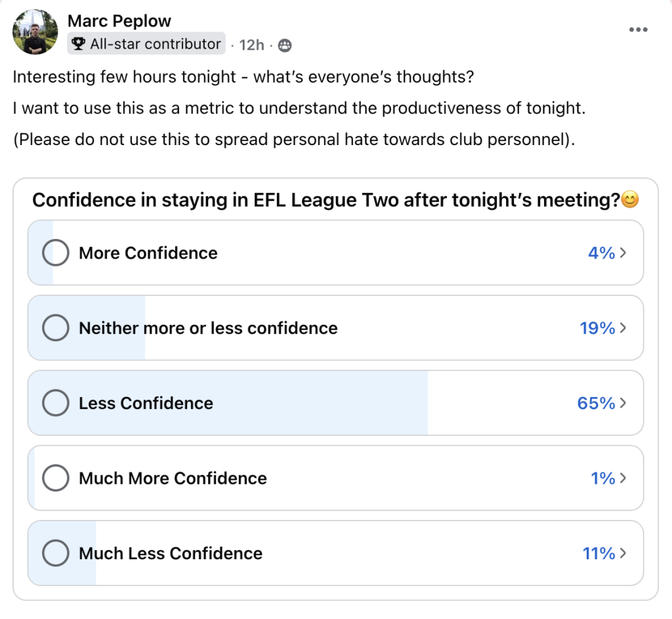Click the 12h post timestamp link
Image resolution: width=672 pixels, height=619 pixels.
click(x=251, y=45)
